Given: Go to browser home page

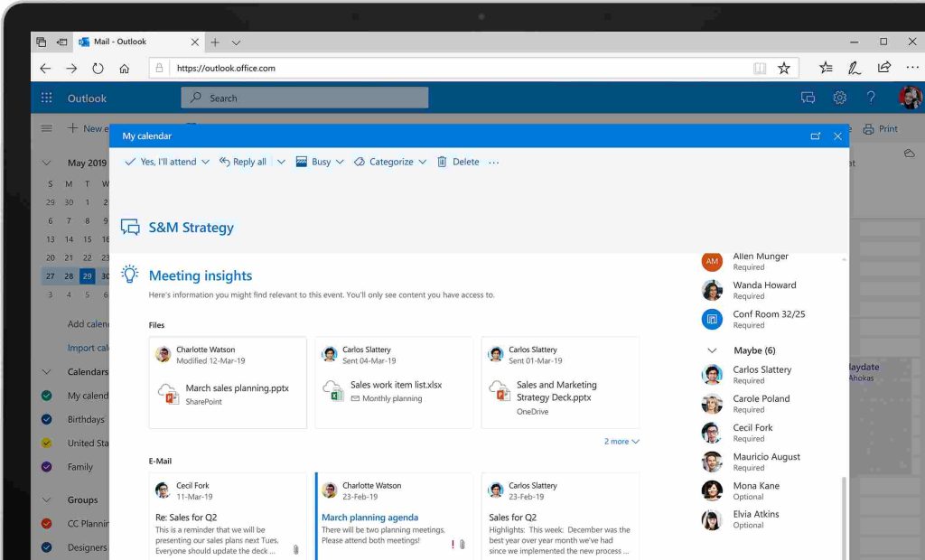Looking at the screenshot, I should [124, 69].
